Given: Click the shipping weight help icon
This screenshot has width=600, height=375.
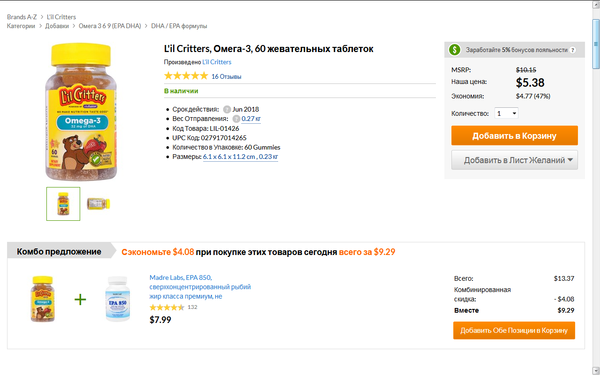Looking at the screenshot, I should (x=236, y=119).
